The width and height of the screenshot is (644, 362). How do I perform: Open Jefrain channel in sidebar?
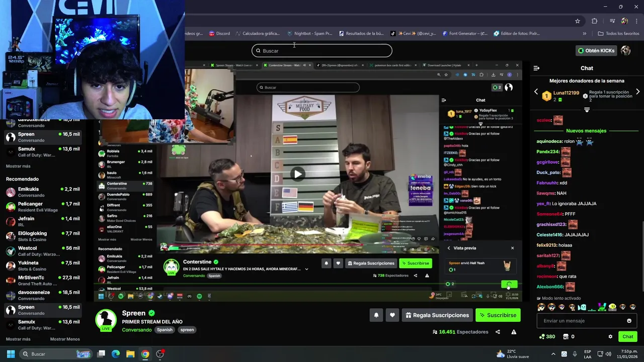(x=43, y=221)
